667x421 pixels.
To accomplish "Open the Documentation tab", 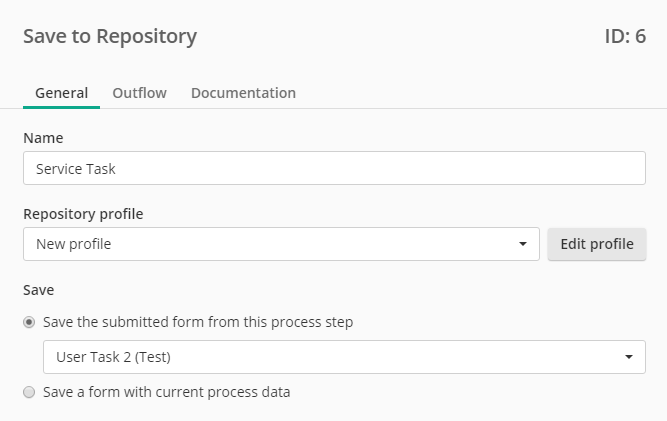I will pyautogui.click(x=243, y=93).
